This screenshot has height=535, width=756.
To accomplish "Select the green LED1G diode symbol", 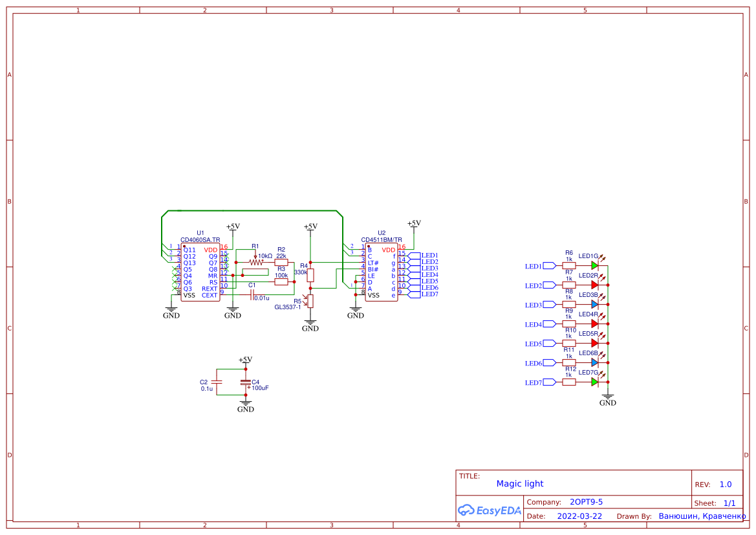I will tap(595, 265).
